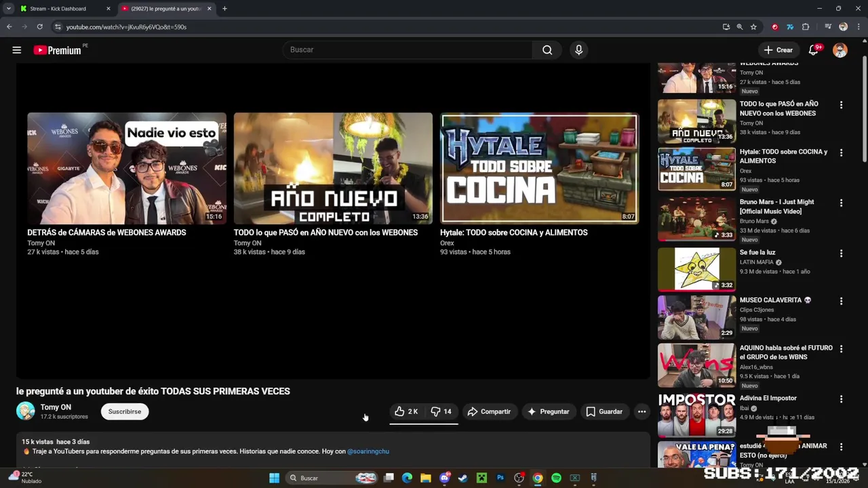This screenshot has height=488, width=868.
Task: Like the video with 2 K thumbs-up
Action: point(407,411)
